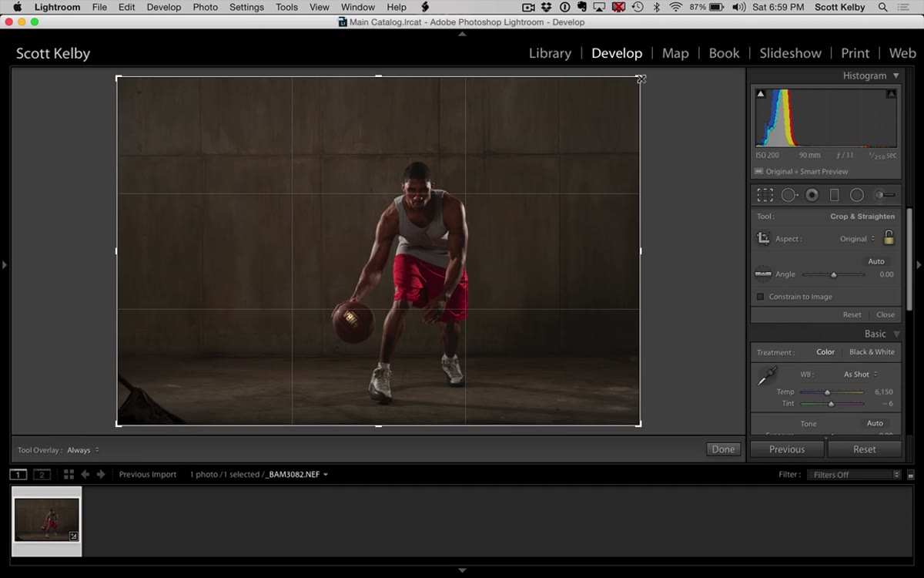This screenshot has height=578, width=924.
Task: Toggle the highlight clipping triangle in histogram
Action: 891,94
